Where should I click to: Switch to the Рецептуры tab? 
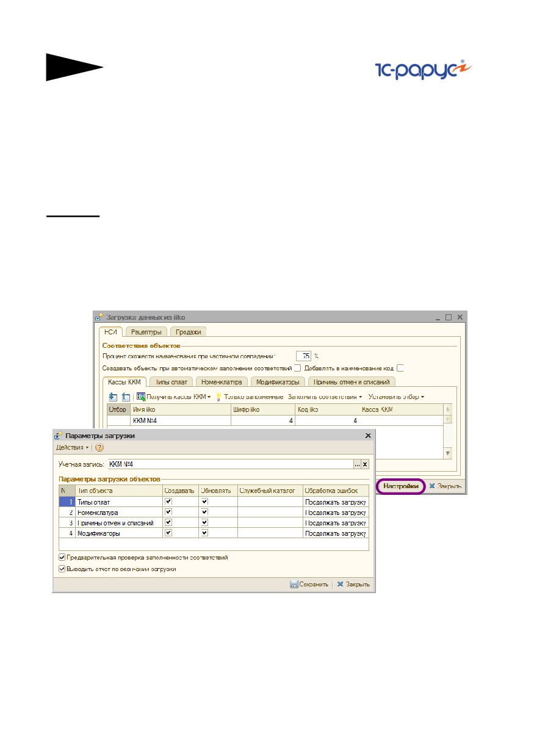pyautogui.click(x=146, y=332)
